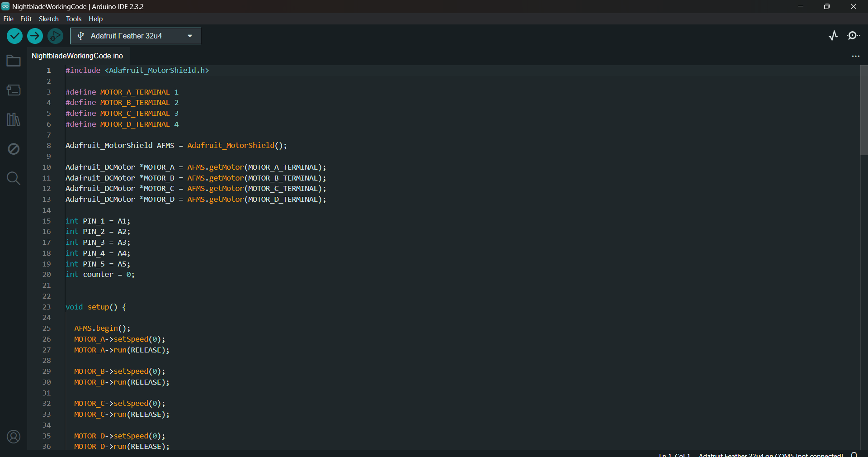
Task: Minimize the Arduino IDE window
Action: click(x=801, y=6)
